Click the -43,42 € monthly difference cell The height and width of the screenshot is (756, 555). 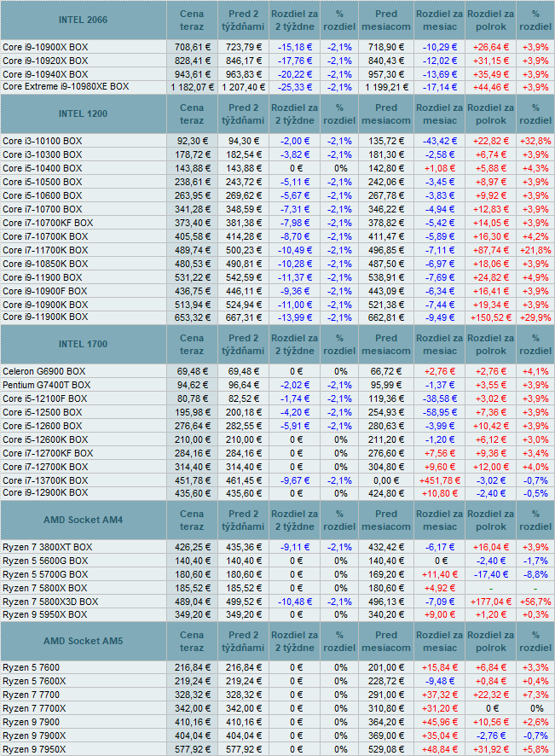click(439, 142)
